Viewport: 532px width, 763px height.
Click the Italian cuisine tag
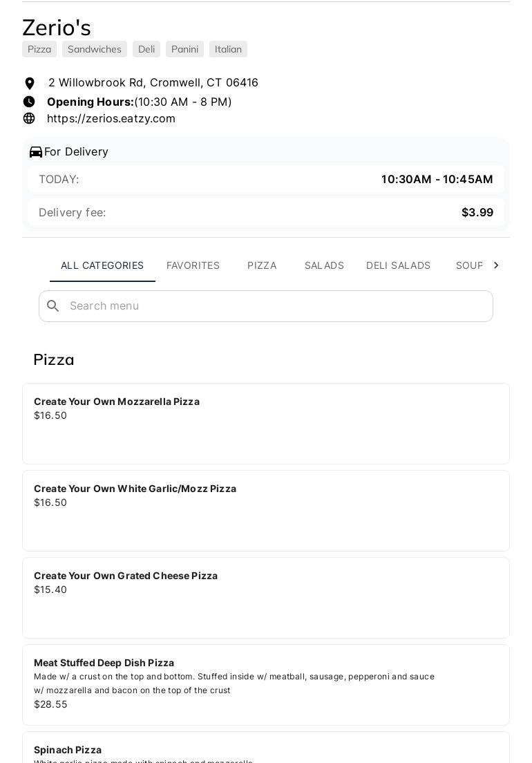228,49
